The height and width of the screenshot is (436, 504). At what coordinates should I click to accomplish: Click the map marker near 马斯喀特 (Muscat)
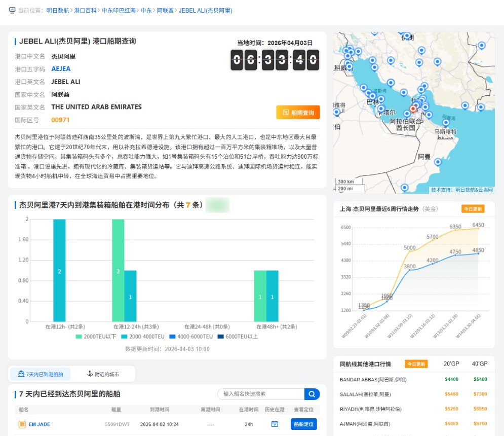(x=446, y=123)
